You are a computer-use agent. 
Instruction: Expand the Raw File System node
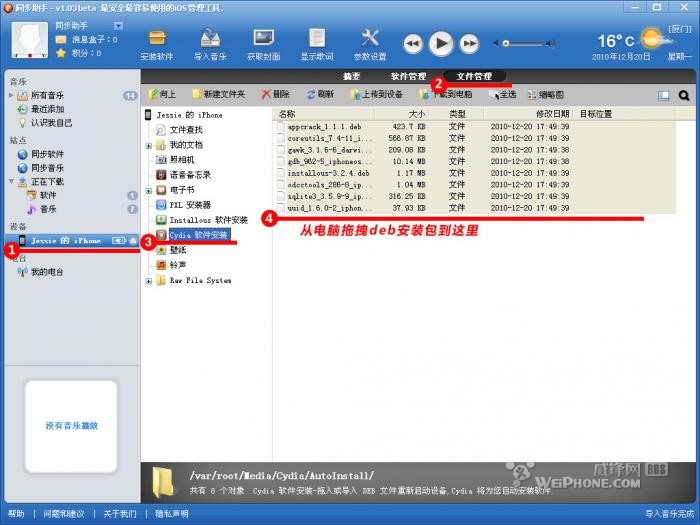click(148, 281)
